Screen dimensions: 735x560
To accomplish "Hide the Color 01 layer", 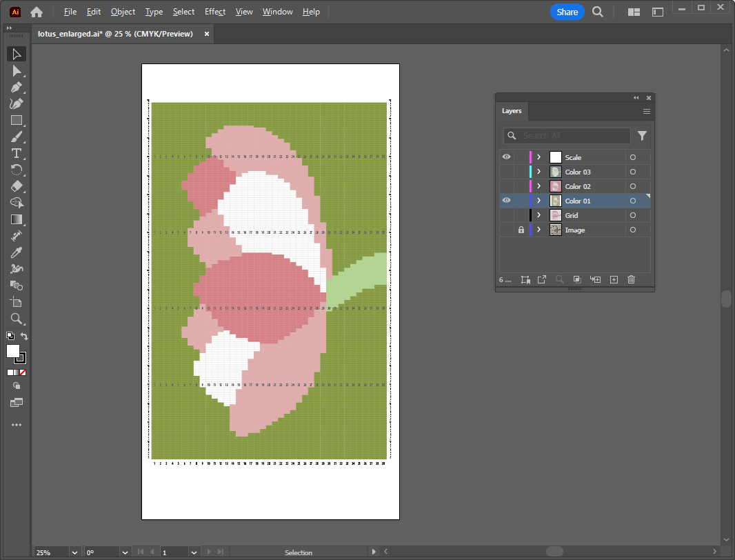I will pyautogui.click(x=506, y=201).
